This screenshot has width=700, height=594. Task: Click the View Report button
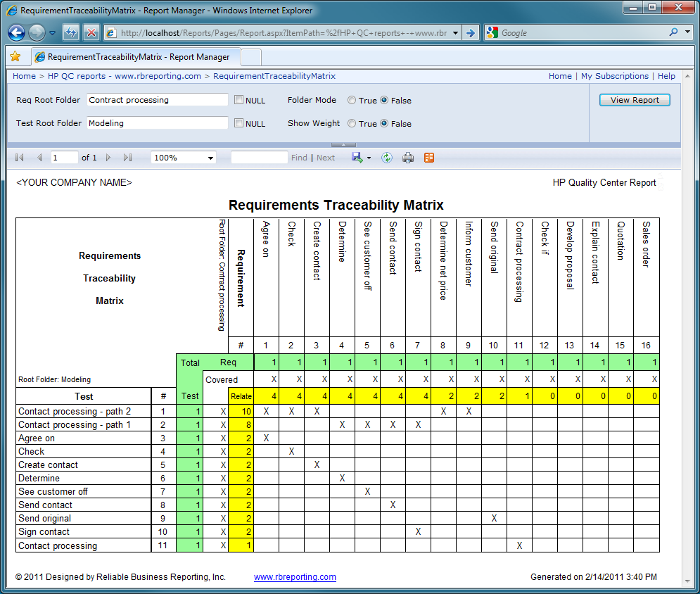click(x=634, y=99)
